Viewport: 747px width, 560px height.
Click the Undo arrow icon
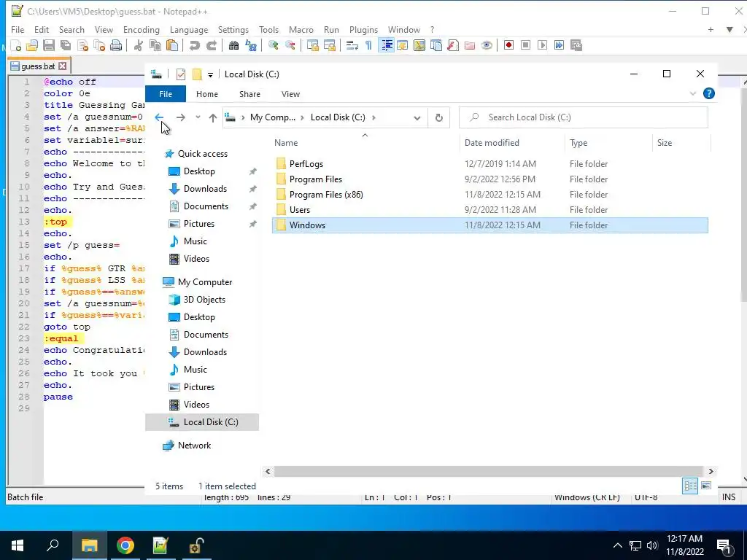coord(194,45)
